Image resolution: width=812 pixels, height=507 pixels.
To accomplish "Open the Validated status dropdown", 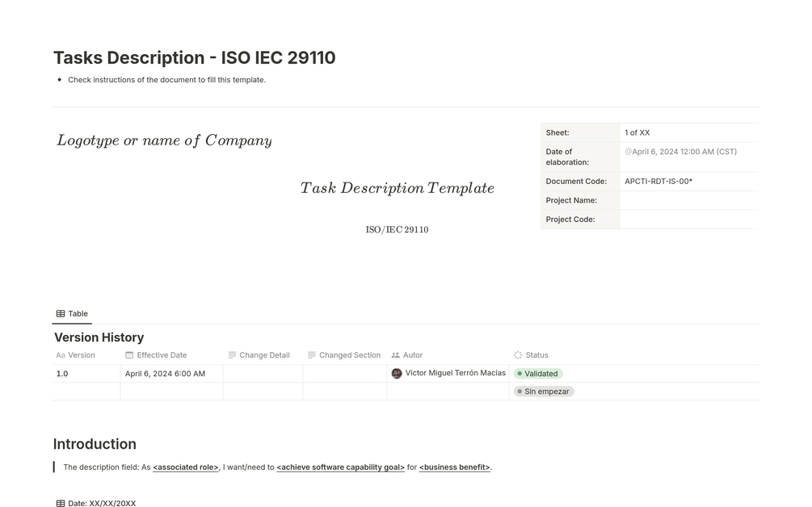I will pyautogui.click(x=538, y=374).
